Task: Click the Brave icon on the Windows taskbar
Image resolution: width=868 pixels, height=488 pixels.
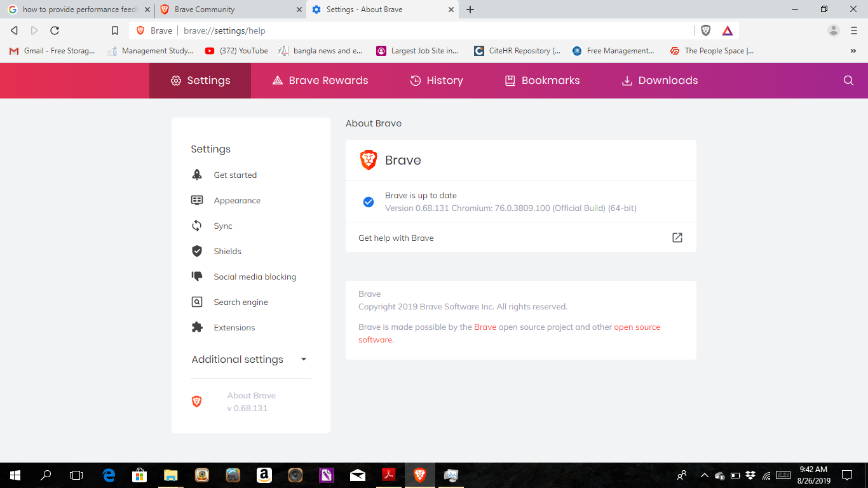Action: pos(420,475)
